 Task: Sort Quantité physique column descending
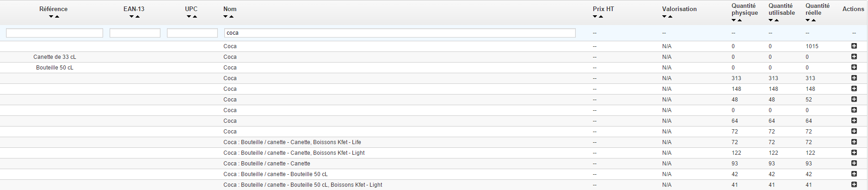734,20
